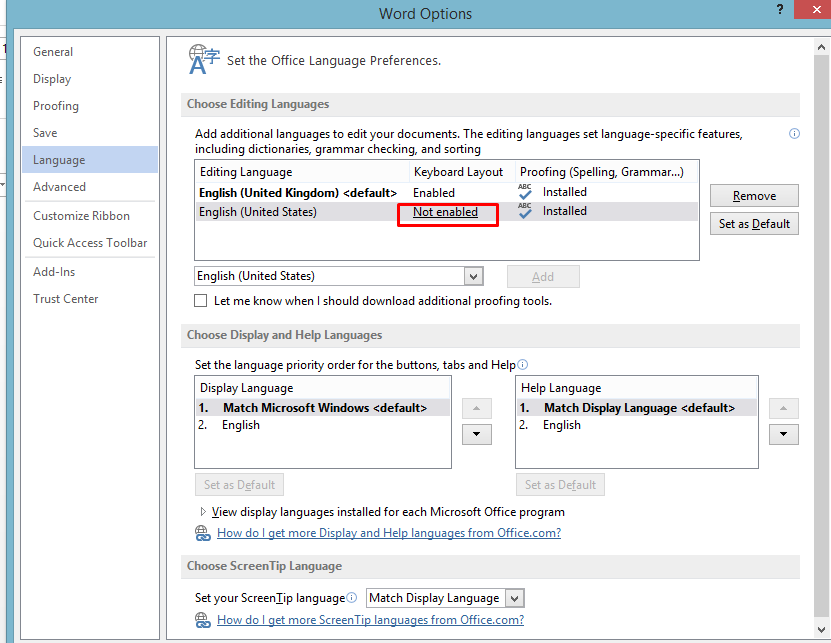831x643 pixels.
Task: Click proofing check icon for English (United States)
Action: coord(525,211)
